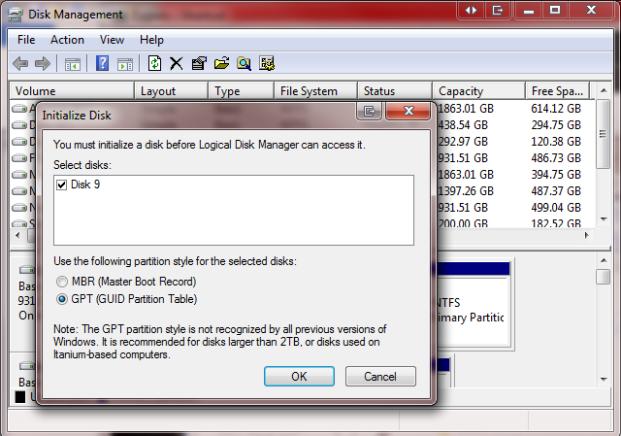
Task: Click the horizontal scroll-left arrow
Action: point(17,235)
